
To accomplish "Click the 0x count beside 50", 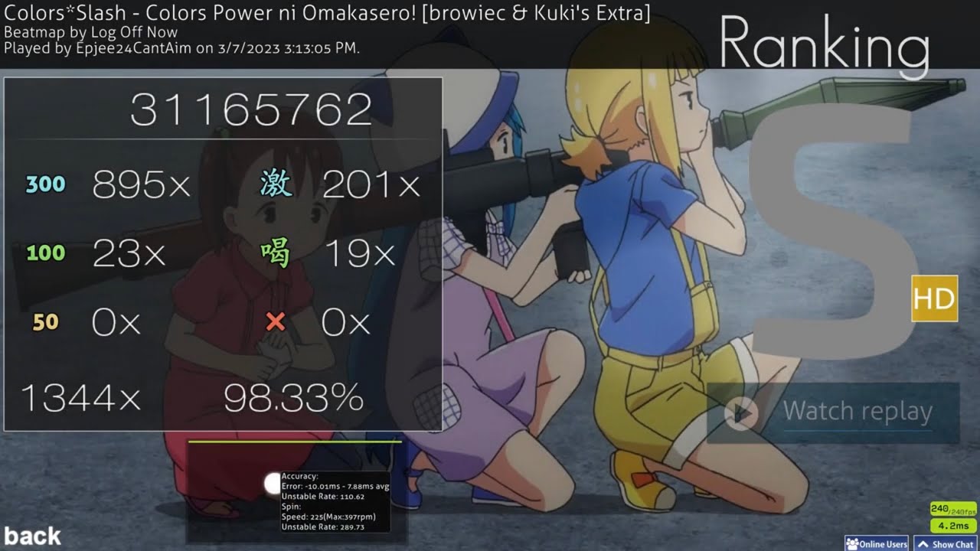I will point(116,323).
